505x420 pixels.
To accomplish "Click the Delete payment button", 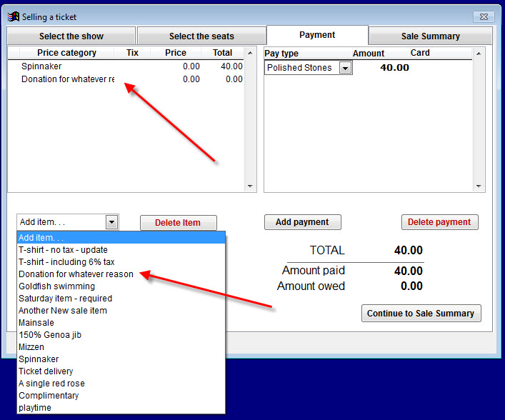I will 439,222.
